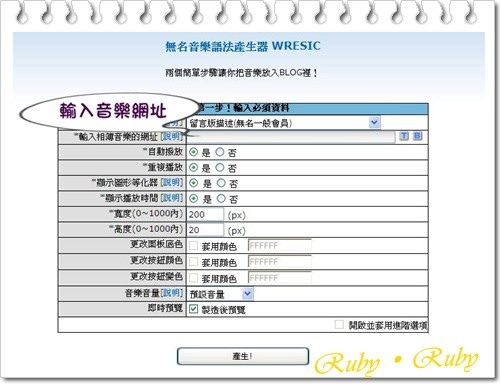Screen dimensions: 500x384
Task: Enable 套用顏色 checkbox in the third color row
Action: (x=193, y=278)
